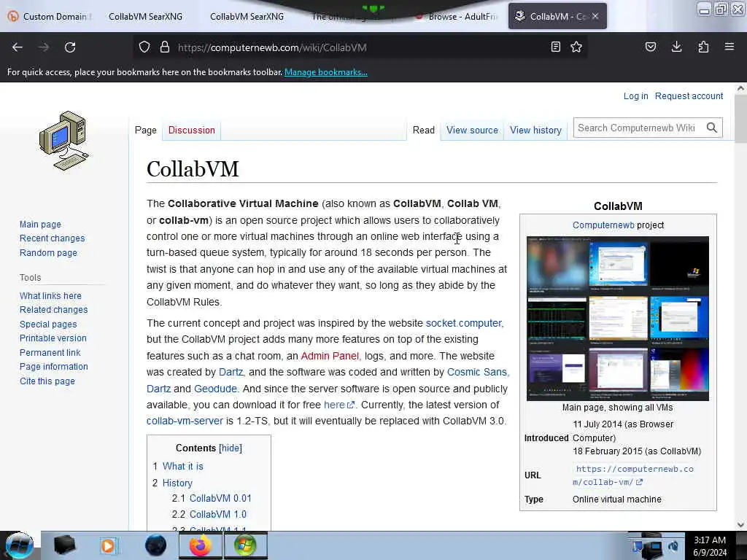Click the network icon in system tray
This screenshot has height=560, width=747.
click(x=653, y=548)
